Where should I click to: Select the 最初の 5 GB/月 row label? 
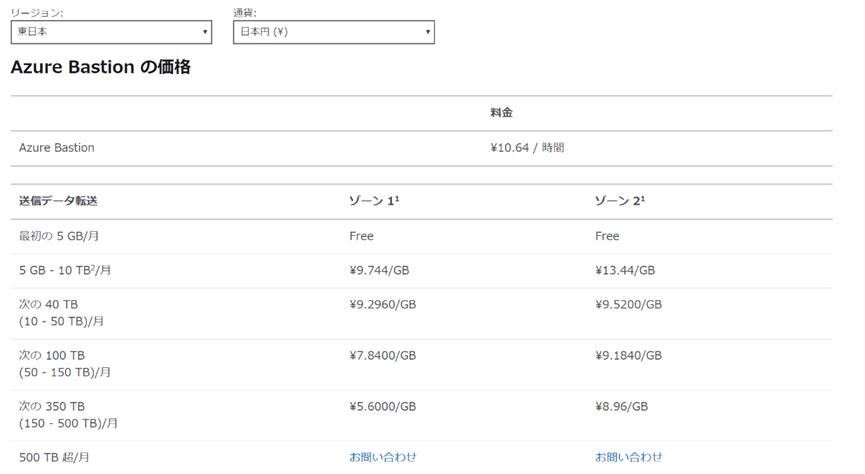[59, 236]
